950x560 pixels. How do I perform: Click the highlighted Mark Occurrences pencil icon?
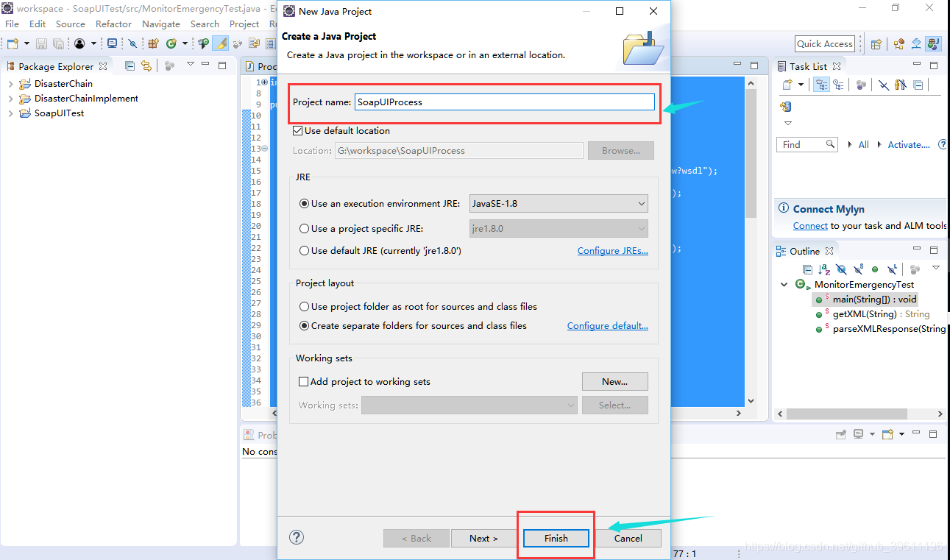coord(221,43)
